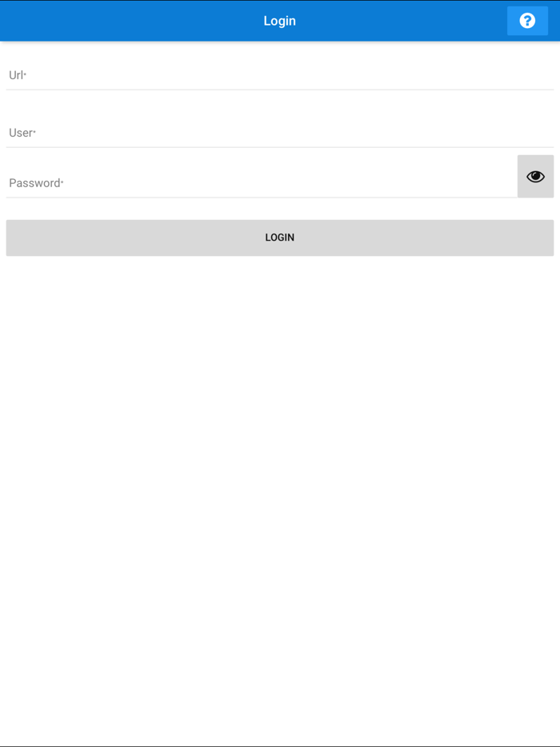The width and height of the screenshot is (560, 747).
Task: Place the cursor in the server Url line
Action: 280,75
